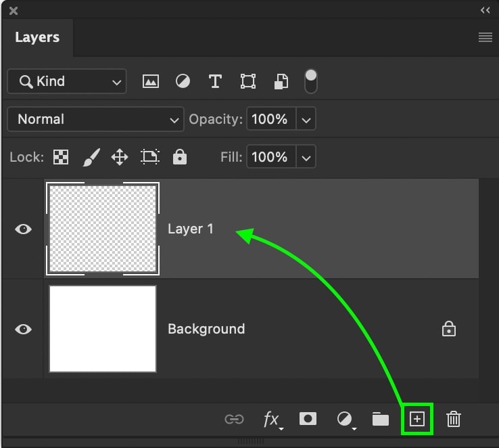Open the Normal blend mode dropdown
The height and width of the screenshot is (448, 499).
tap(95, 120)
